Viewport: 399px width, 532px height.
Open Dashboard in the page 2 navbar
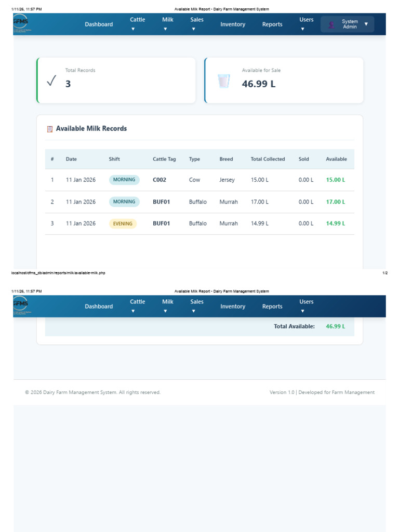[x=99, y=307]
